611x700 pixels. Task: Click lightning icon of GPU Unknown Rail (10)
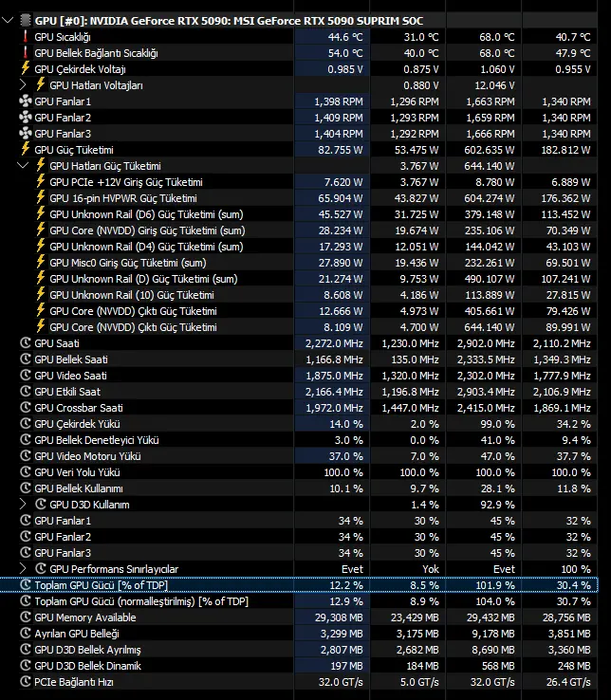coord(40,294)
